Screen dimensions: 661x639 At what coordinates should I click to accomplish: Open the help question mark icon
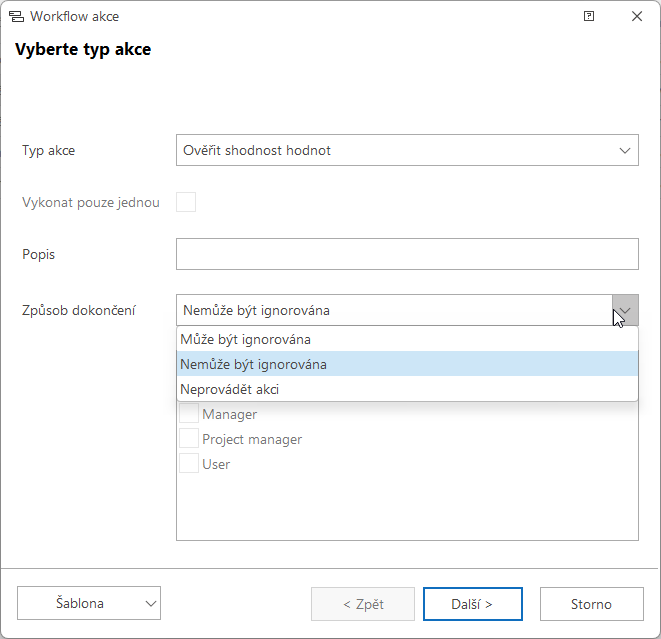589,16
